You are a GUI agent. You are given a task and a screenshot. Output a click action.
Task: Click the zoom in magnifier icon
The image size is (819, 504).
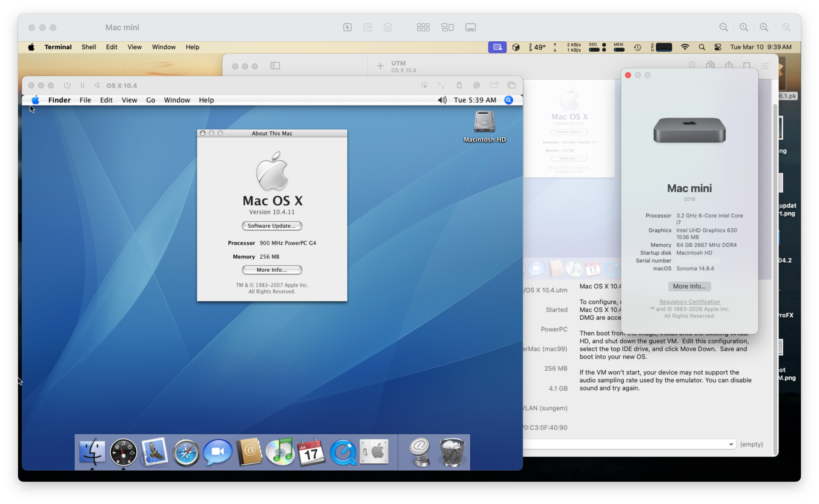(x=764, y=27)
